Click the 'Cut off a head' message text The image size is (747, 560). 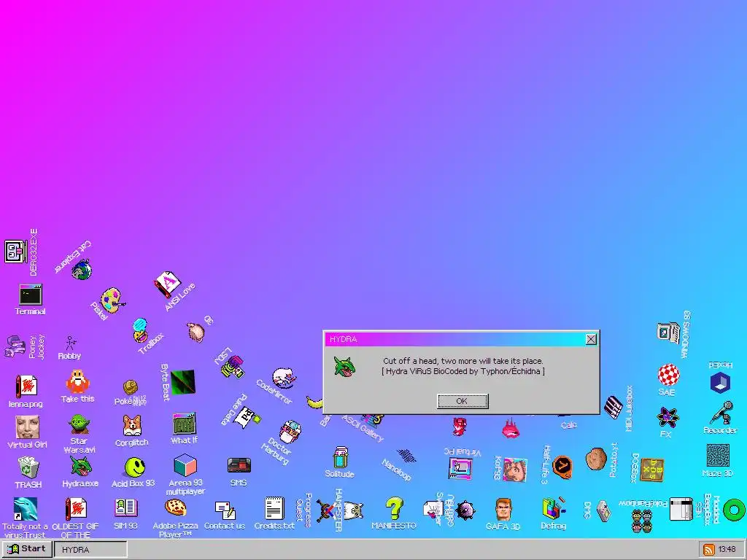tap(463, 361)
